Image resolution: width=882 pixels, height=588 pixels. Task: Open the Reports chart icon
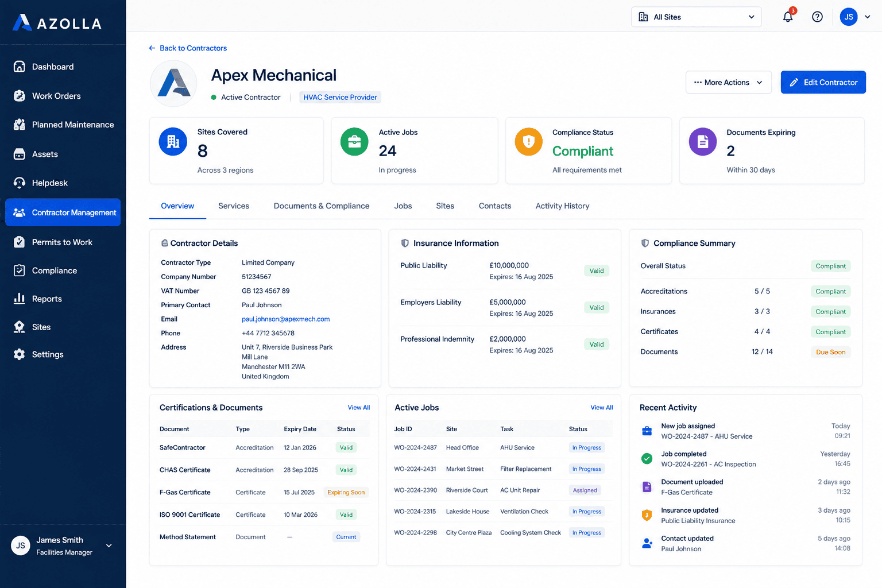[x=20, y=299]
